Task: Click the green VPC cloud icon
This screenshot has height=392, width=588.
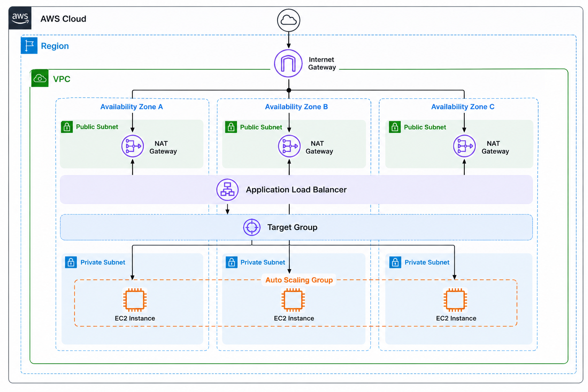Action: click(x=40, y=78)
